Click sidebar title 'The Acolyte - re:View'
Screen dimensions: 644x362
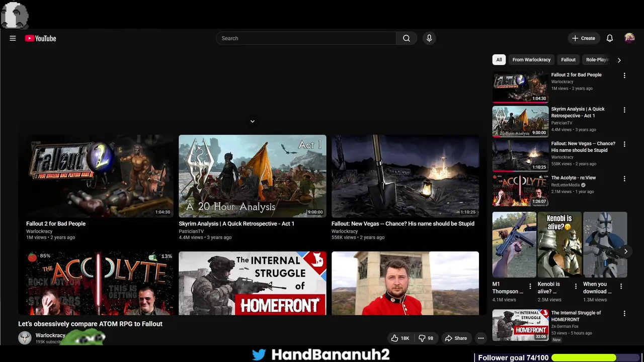(x=574, y=178)
